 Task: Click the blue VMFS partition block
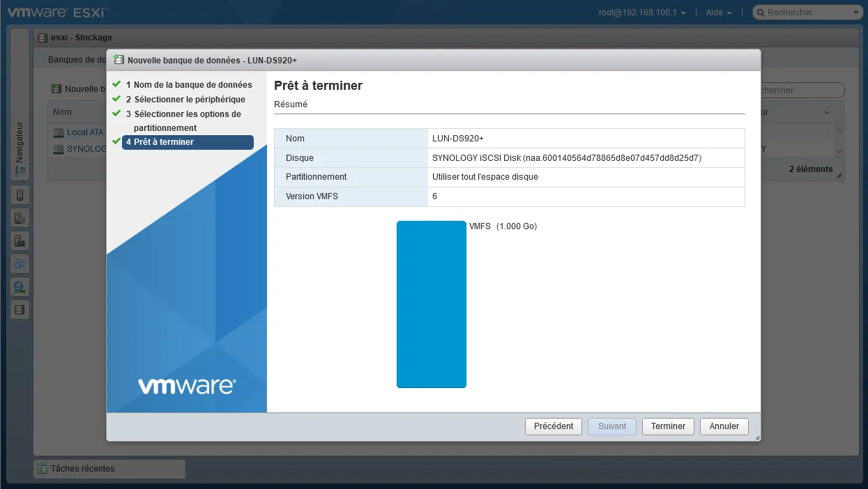431,304
